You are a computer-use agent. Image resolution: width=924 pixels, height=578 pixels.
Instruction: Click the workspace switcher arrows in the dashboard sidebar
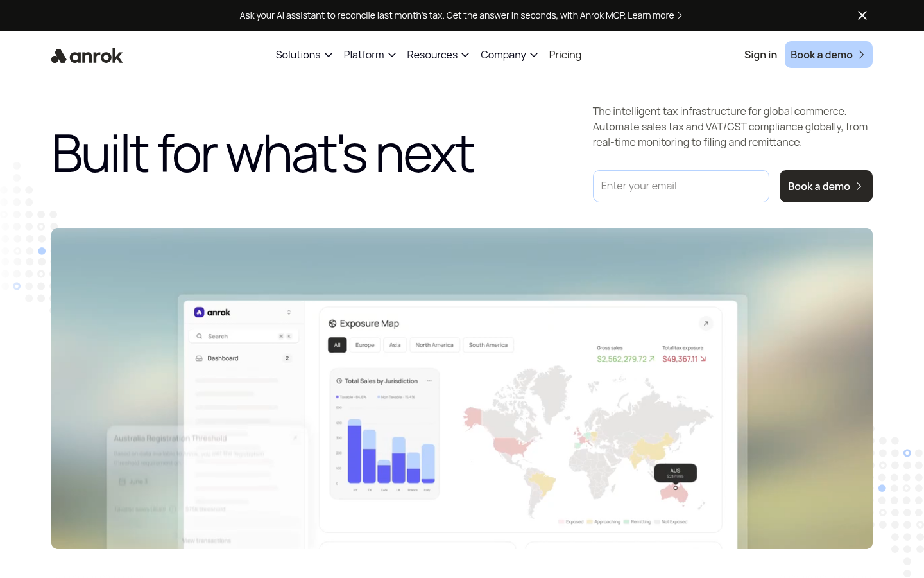pos(289,312)
